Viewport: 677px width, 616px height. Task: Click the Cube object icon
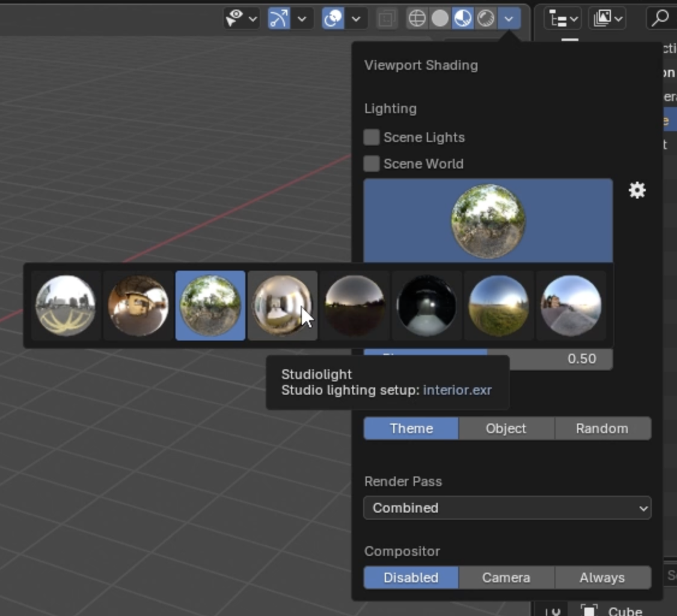(x=589, y=611)
